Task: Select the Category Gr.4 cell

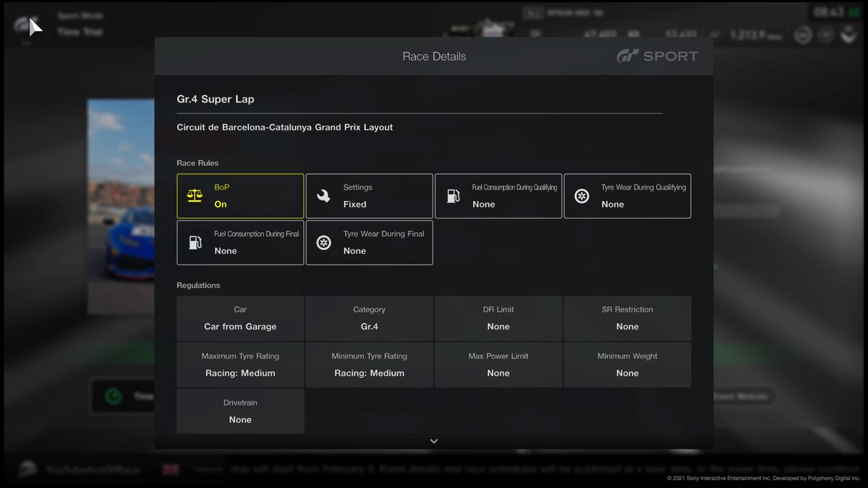Action: point(370,318)
